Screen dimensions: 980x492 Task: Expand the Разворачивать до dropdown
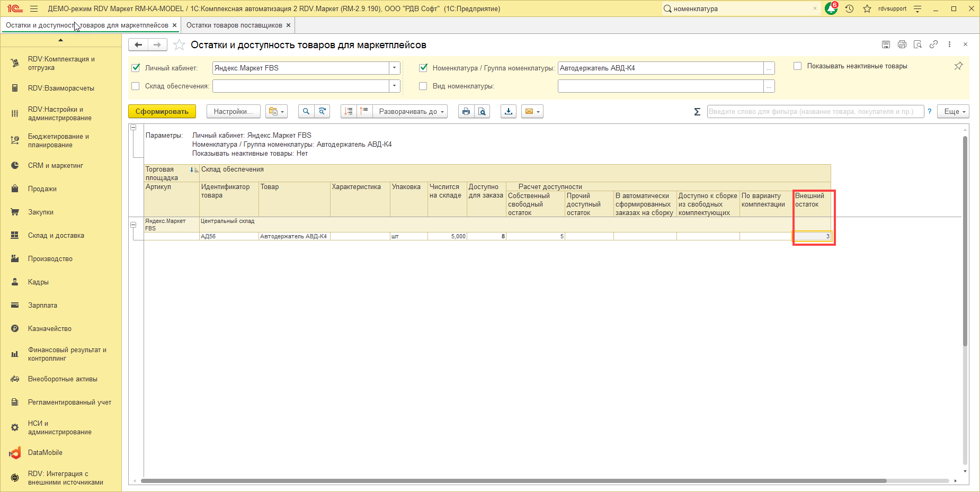point(410,111)
